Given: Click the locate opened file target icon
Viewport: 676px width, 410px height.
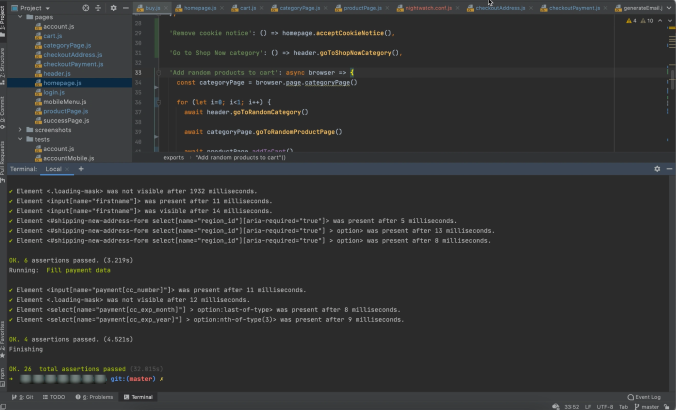Looking at the screenshot, I should tap(86, 8).
